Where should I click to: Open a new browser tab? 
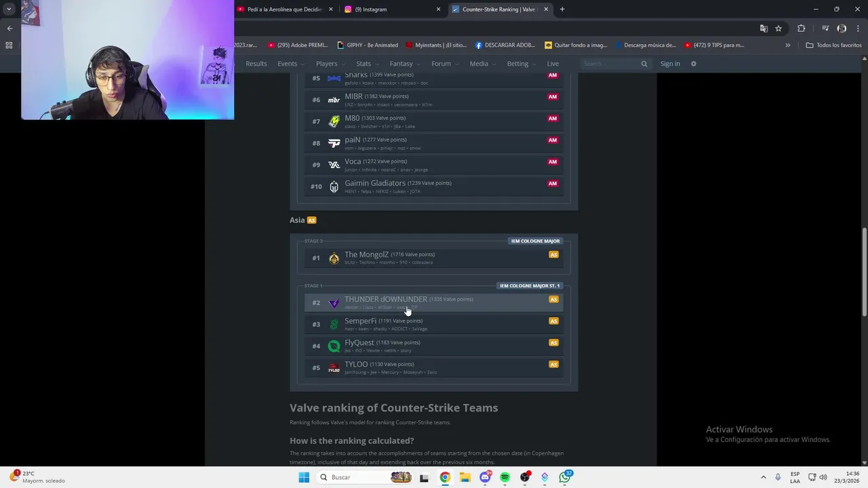(562, 9)
